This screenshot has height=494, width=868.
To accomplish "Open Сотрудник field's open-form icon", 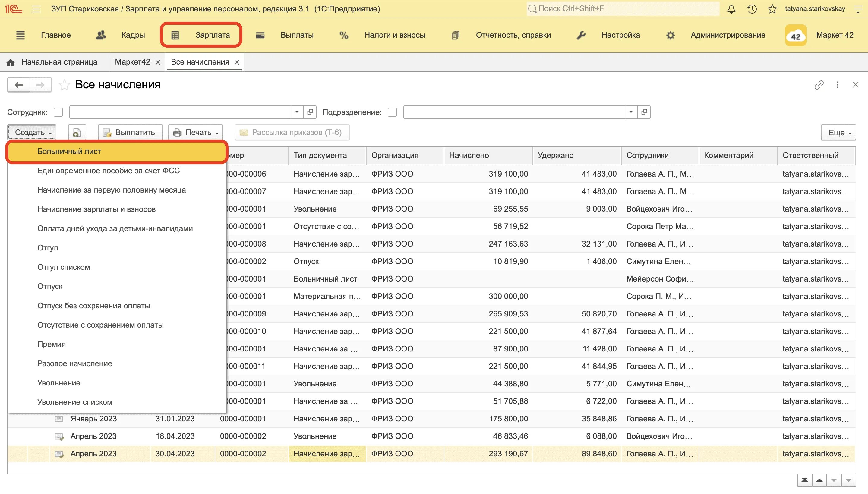I will pos(310,112).
